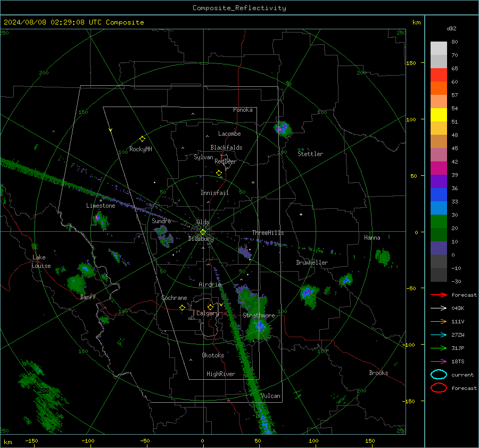Image resolution: width=479 pixels, height=448 pixels.
Task: Click the Strathmore label
Action: pyautogui.click(x=259, y=315)
